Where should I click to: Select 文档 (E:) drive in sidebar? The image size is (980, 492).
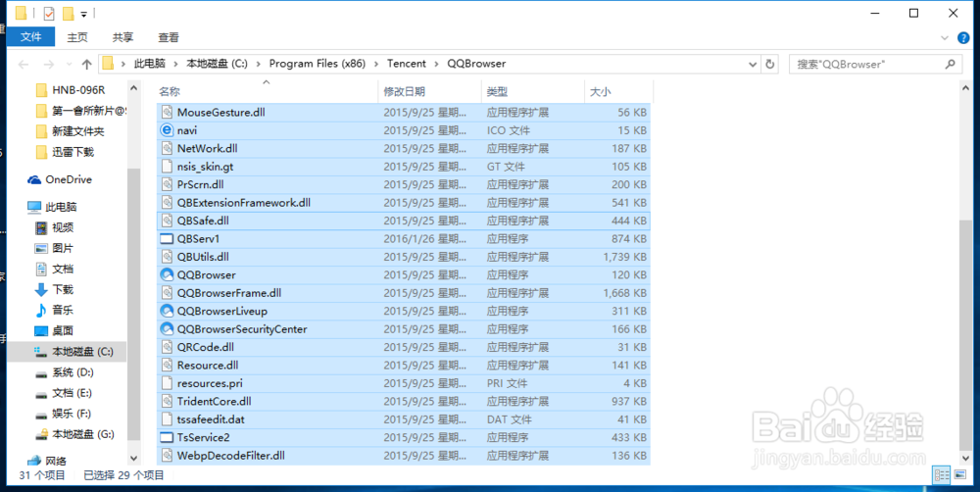[x=72, y=393]
